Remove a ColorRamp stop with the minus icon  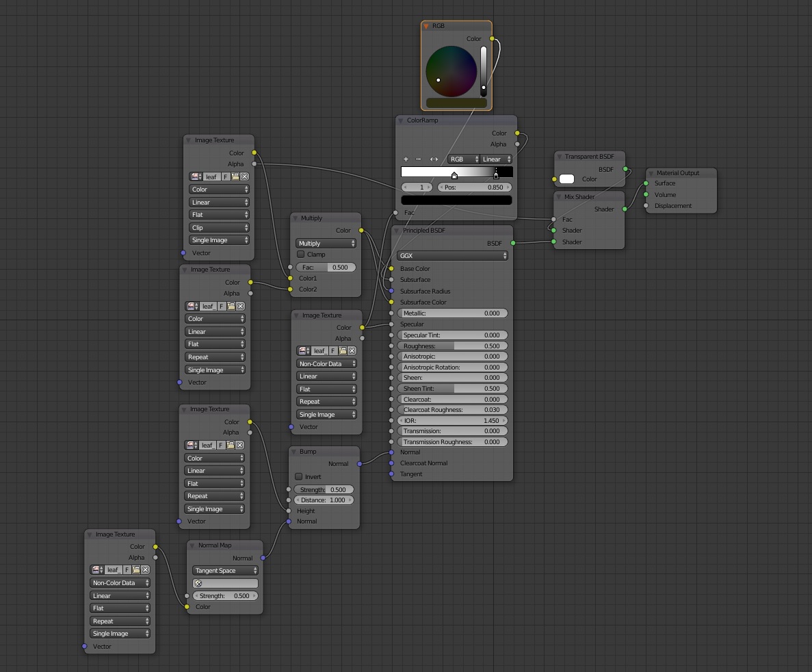pos(419,159)
